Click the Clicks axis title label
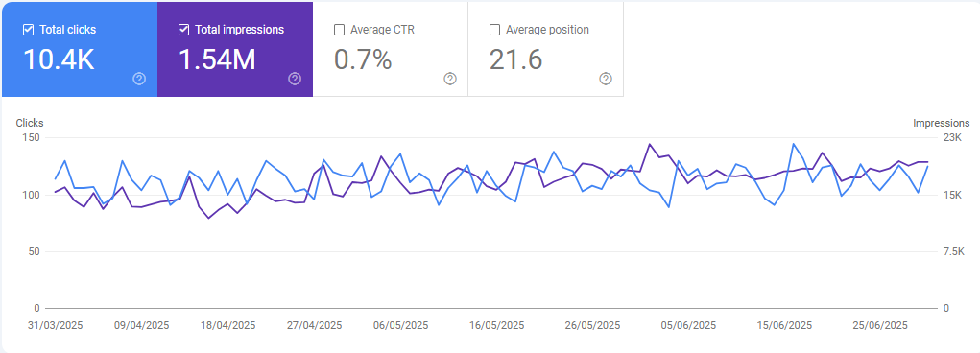The height and width of the screenshot is (353, 980). 30,123
